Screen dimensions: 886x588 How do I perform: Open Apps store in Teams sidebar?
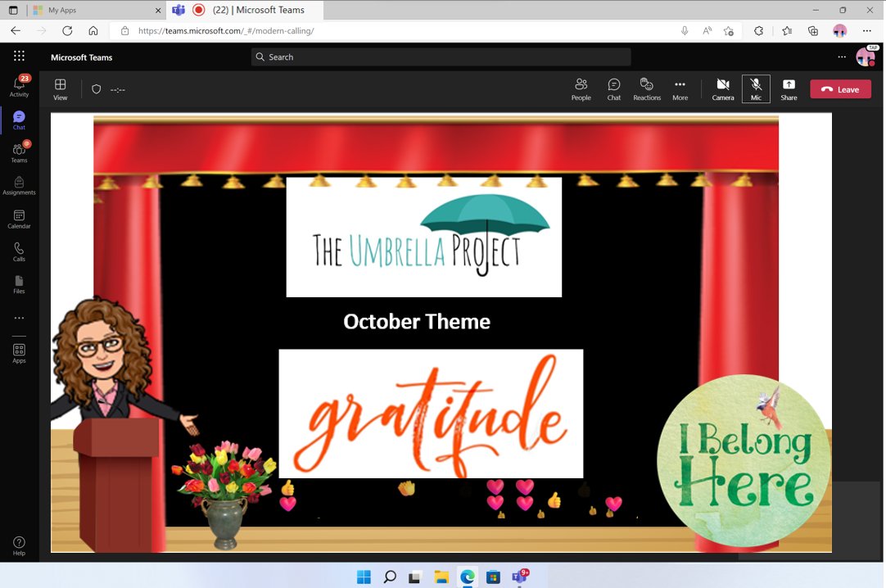tap(19, 354)
